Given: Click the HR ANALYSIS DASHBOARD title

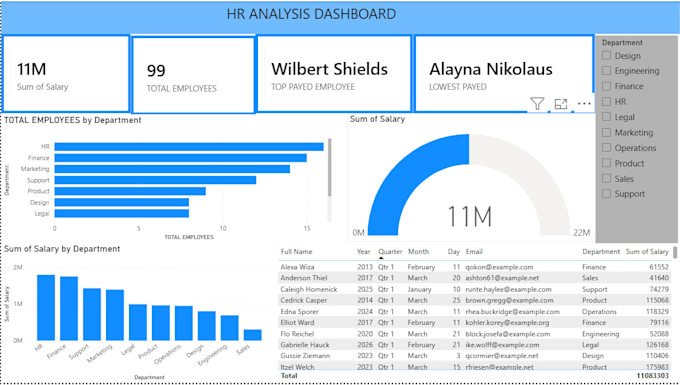Looking at the screenshot, I should pos(311,14).
